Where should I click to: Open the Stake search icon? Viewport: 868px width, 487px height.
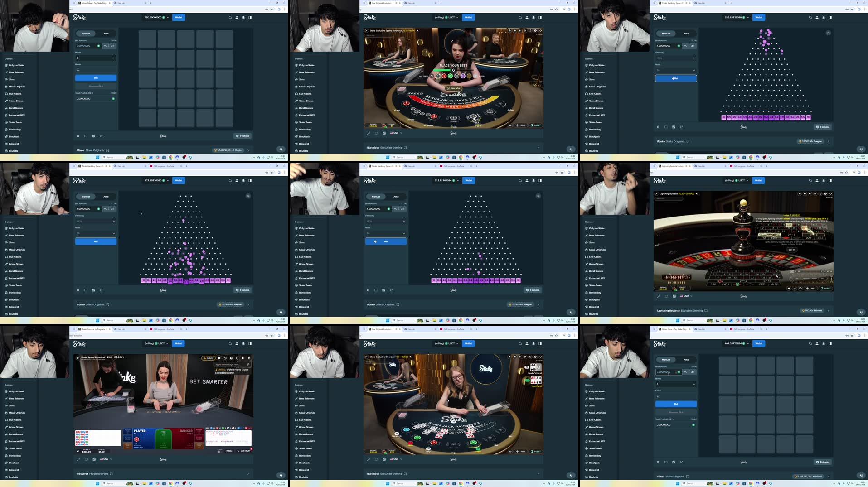click(x=229, y=17)
